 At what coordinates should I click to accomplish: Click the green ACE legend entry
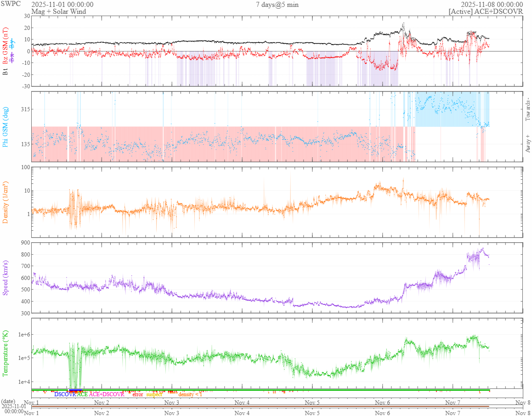coord(82,394)
